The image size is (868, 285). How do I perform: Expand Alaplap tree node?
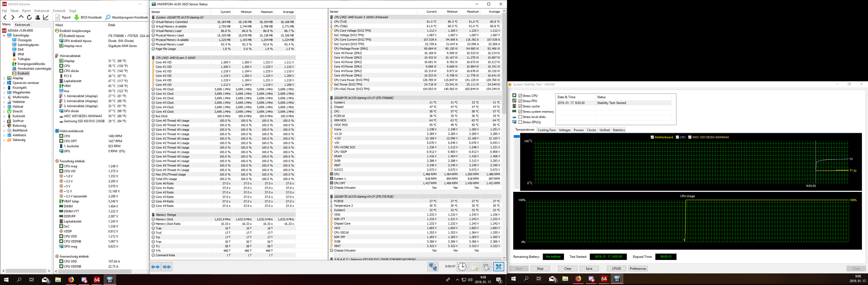click(x=4, y=78)
